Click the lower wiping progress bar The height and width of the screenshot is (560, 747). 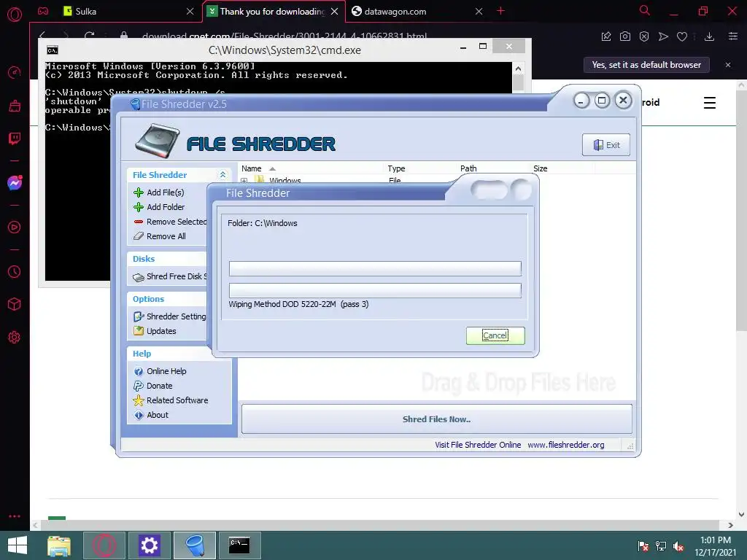[x=375, y=290]
